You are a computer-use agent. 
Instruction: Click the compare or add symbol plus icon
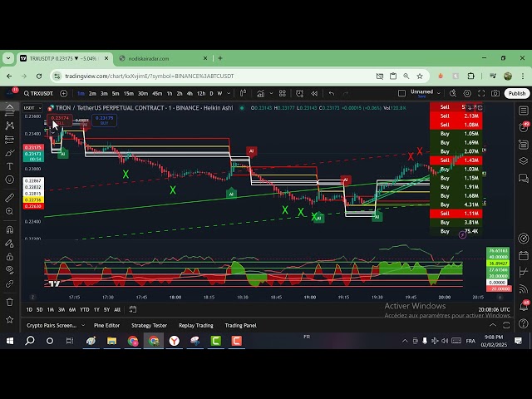tap(63, 93)
